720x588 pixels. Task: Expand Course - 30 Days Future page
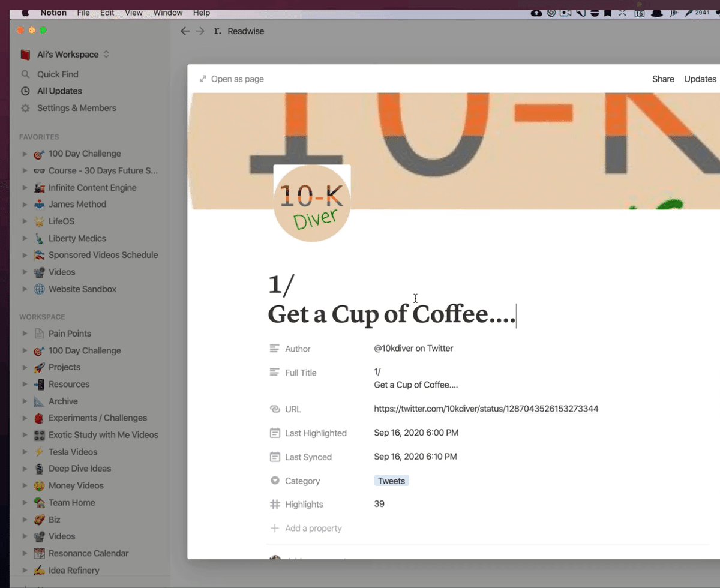click(x=25, y=170)
